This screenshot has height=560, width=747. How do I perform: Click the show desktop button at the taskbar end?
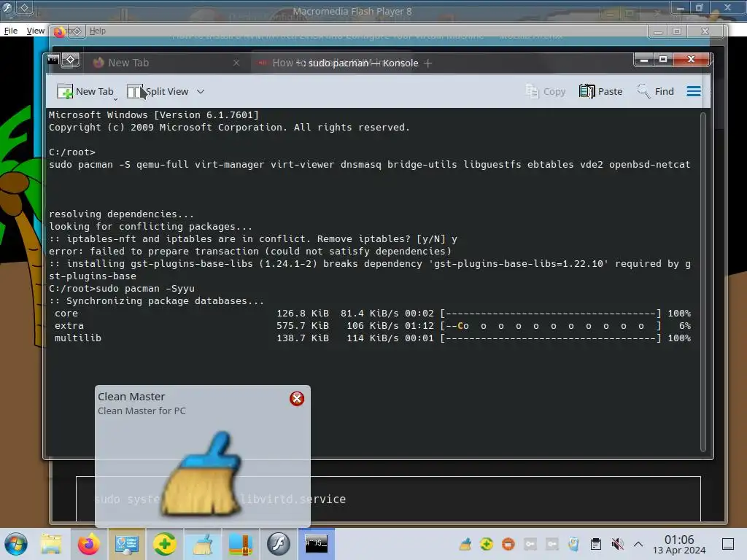pyautogui.click(x=728, y=543)
